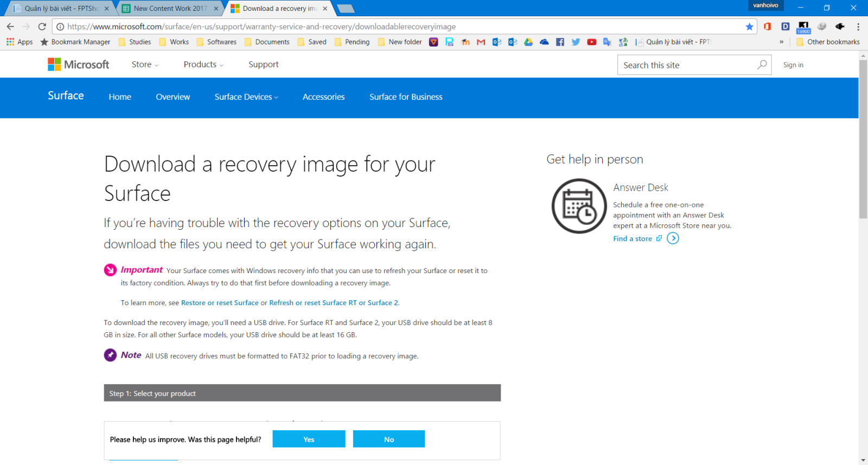
Task: Click the circled arrow beside Find a store
Action: click(x=673, y=238)
